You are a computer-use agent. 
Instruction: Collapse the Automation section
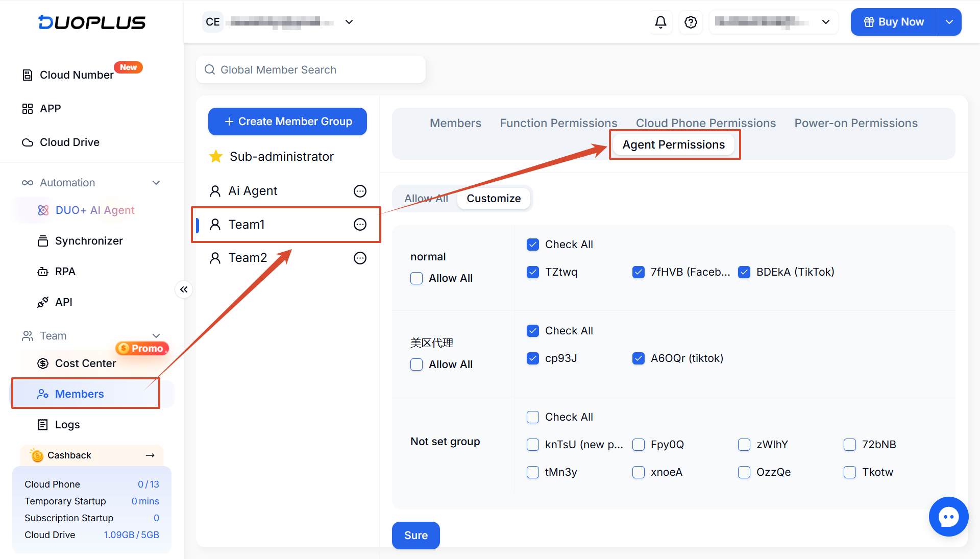tap(156, 183)
